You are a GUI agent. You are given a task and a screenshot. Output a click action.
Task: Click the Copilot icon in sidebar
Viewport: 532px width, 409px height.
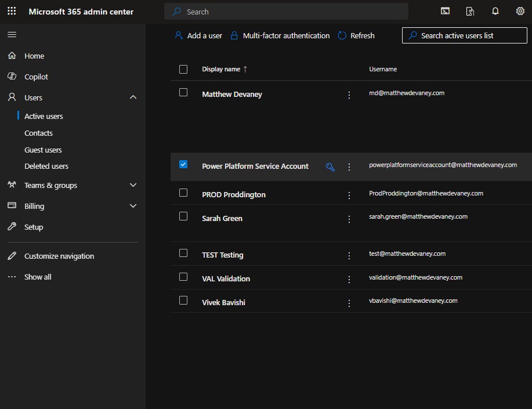12,77
